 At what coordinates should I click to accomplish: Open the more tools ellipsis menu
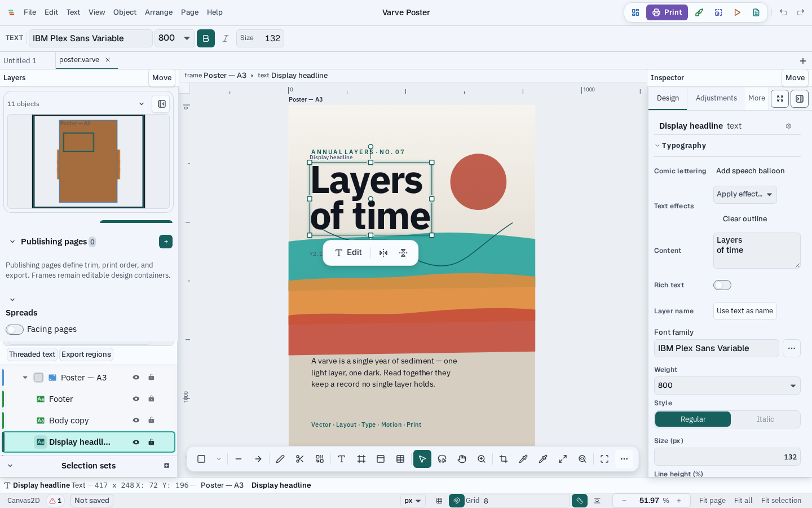(624, 459)
